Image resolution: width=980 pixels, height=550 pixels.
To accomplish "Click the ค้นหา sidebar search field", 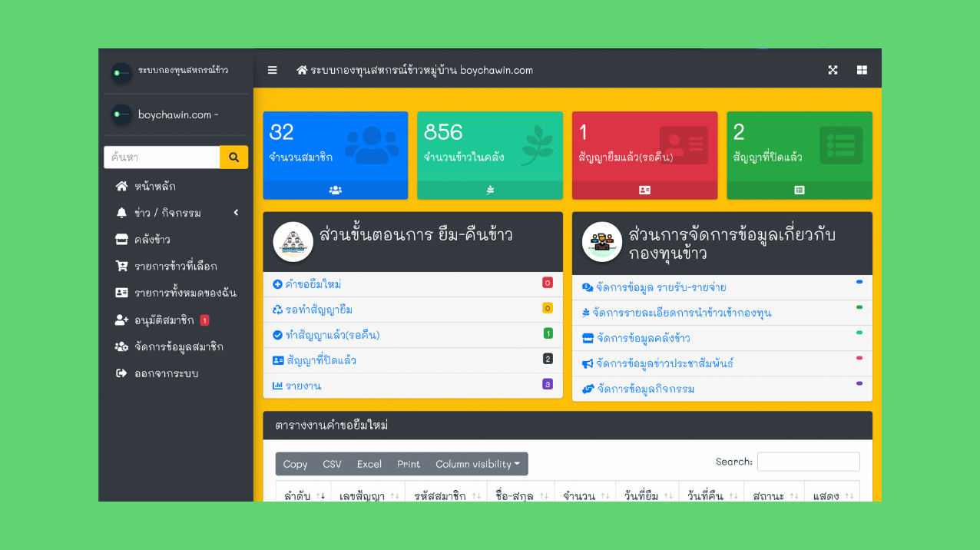I will pos(162,157).
